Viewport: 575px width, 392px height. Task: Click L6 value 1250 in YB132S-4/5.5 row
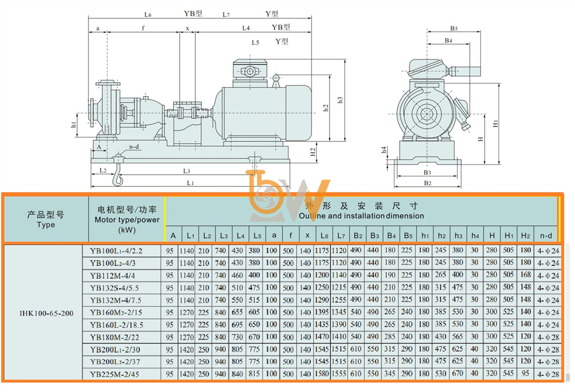coord(321,287)
